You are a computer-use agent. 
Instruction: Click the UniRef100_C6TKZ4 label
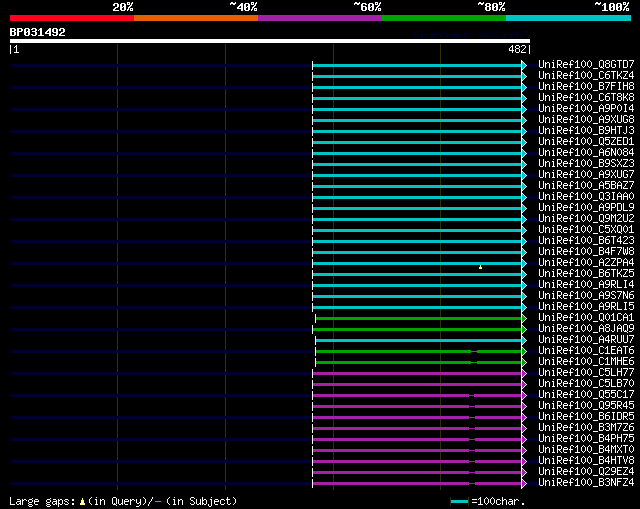point(586,76)
